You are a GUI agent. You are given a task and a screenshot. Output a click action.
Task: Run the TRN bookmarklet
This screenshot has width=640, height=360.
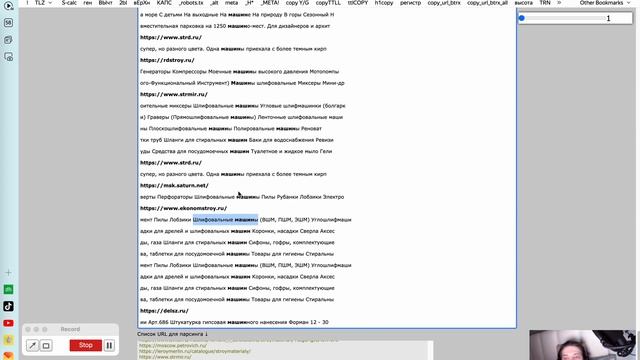(545, 2)
